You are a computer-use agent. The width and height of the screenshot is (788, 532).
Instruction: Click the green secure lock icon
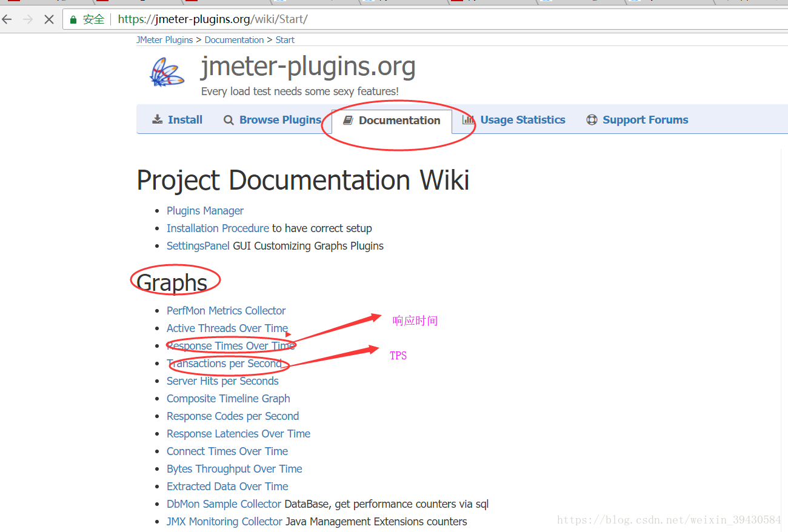tap(73, 19)
